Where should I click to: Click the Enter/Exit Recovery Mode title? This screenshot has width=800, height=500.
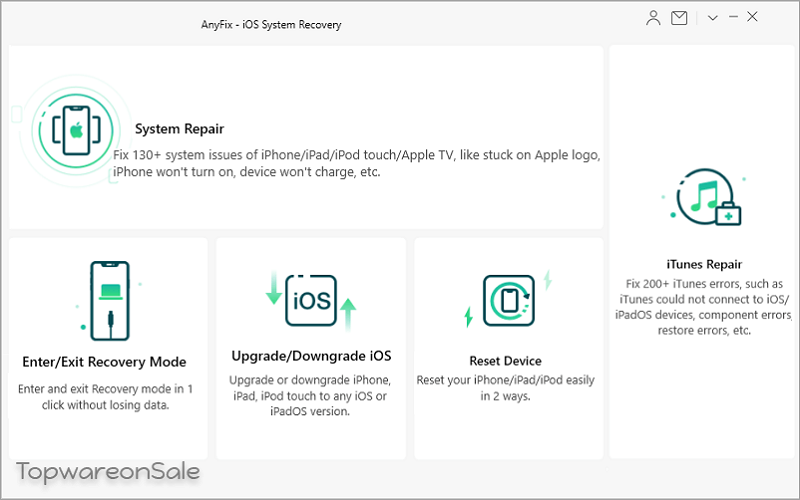(104, 362)
